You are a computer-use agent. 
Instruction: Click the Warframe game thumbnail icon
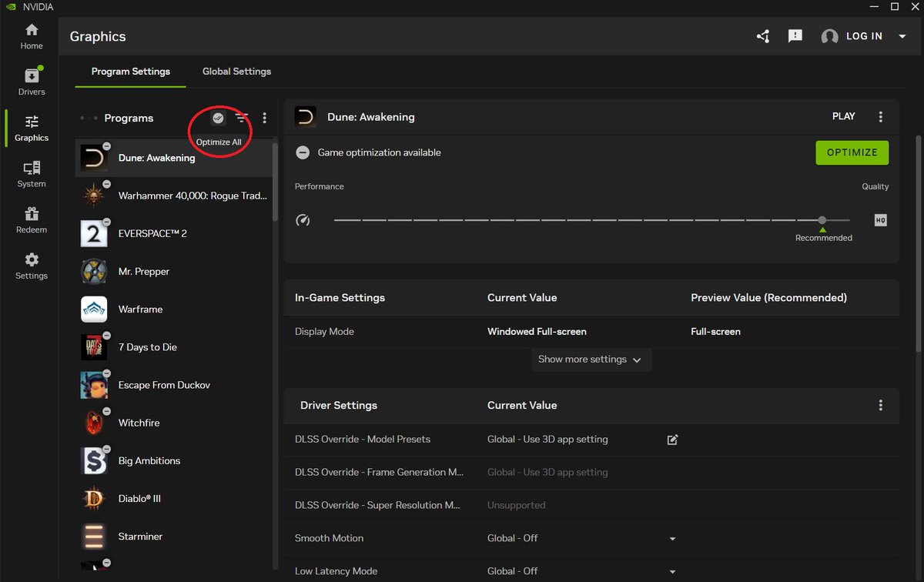pos(94,309)
